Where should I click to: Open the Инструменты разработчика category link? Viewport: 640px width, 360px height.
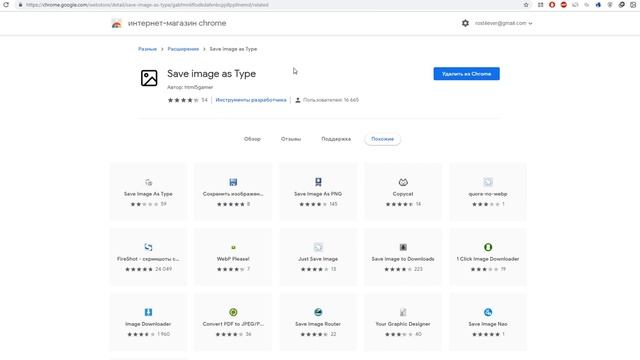tap(251, 100)
